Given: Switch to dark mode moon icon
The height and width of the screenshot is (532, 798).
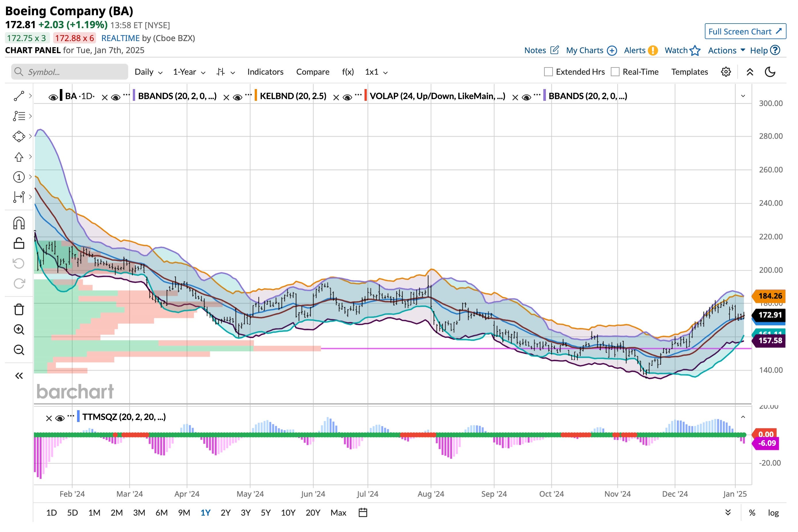Looking at the screenshot, I should click(770, 72).
